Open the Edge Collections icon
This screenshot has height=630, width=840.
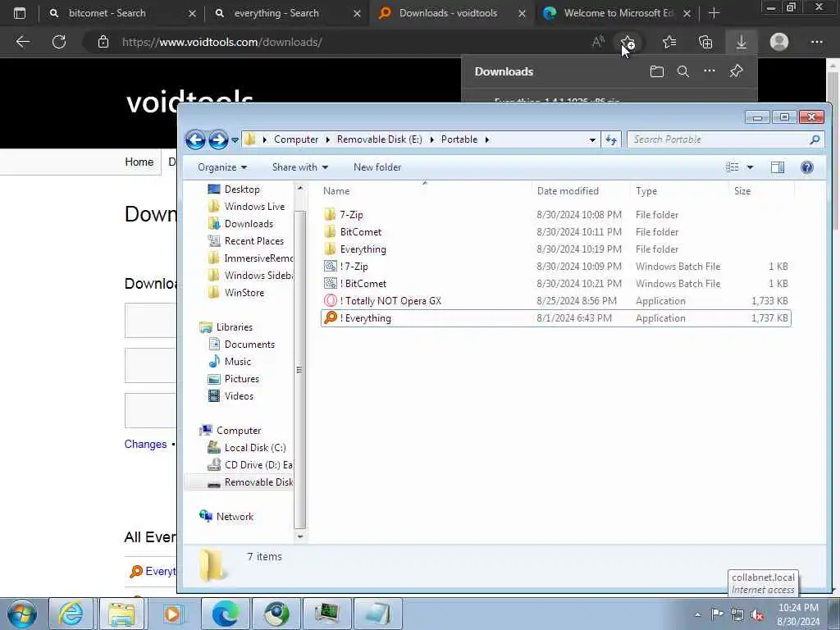click(705, 42)
